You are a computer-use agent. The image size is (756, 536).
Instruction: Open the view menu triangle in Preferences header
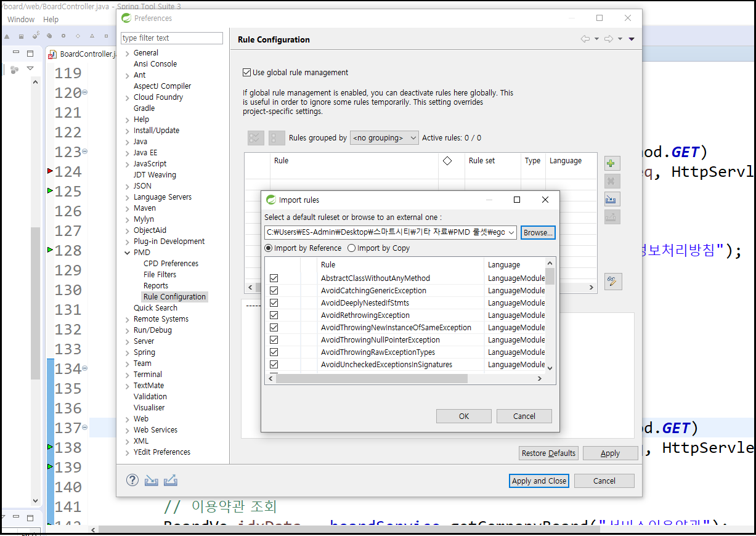click(632, 39)
